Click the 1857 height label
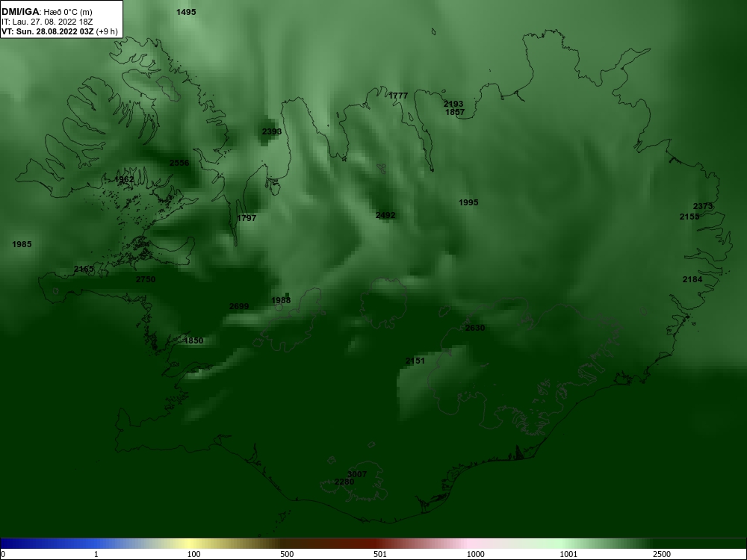 click(455, 113)
